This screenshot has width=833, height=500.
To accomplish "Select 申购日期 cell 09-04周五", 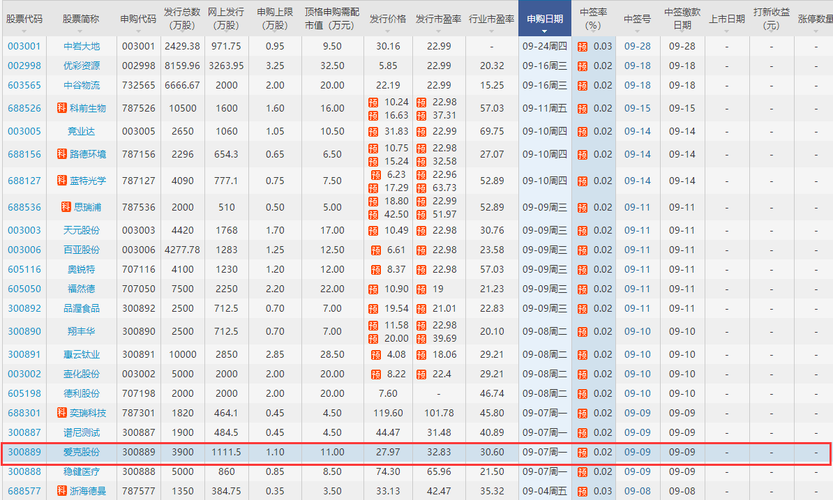I will (x=545, y=491).
